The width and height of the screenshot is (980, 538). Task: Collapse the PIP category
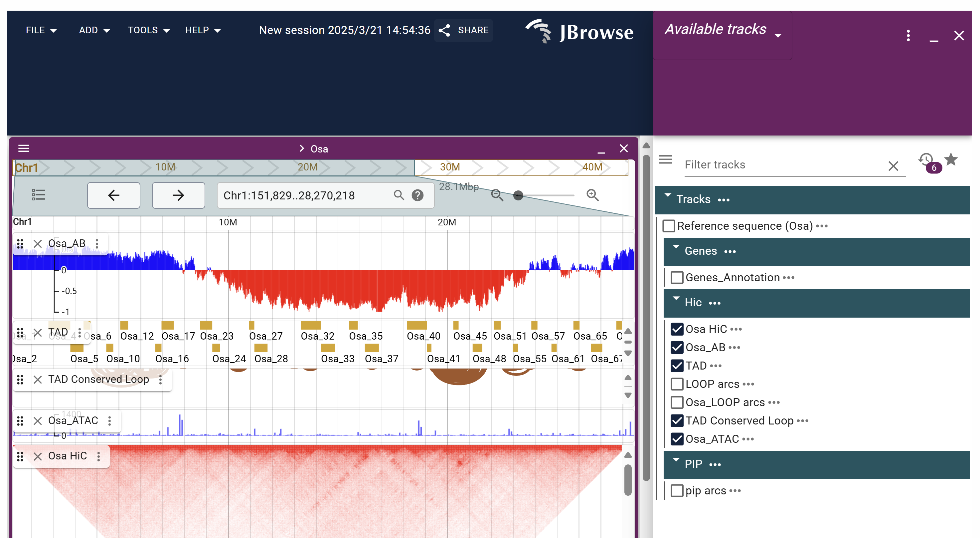676,459
